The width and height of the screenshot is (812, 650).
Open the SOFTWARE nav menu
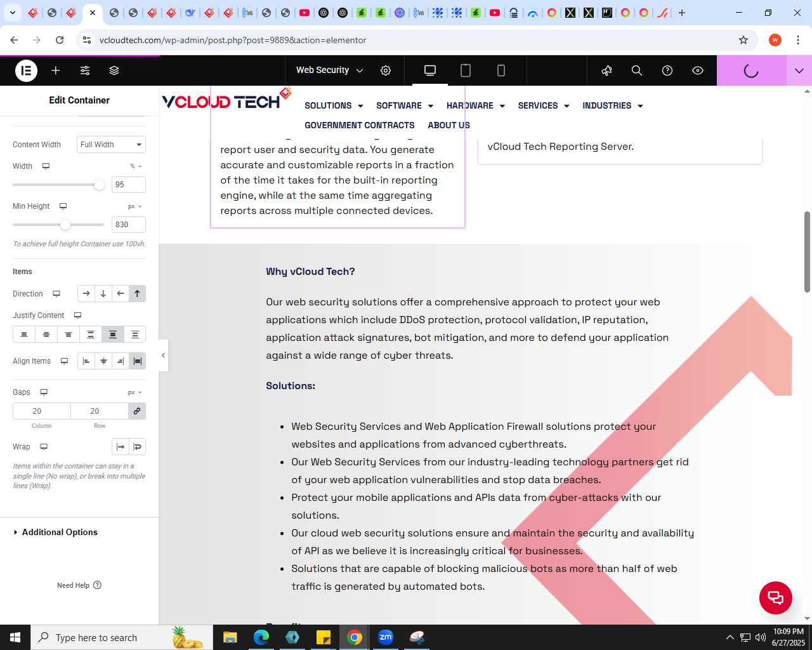coord(405,106)
